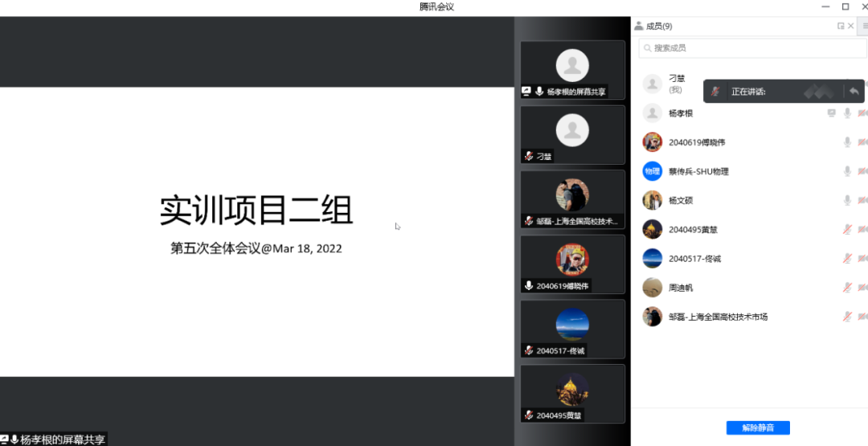Click the mic icon in the bottom-left 杨孝根的屏幕共享 label
868x446 pixels.
[14, 440]
